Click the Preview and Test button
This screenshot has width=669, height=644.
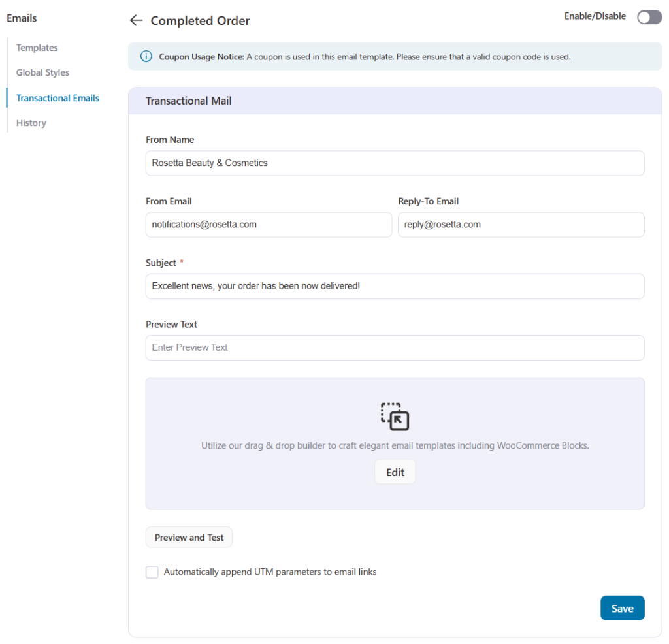(x=189, y=537)
